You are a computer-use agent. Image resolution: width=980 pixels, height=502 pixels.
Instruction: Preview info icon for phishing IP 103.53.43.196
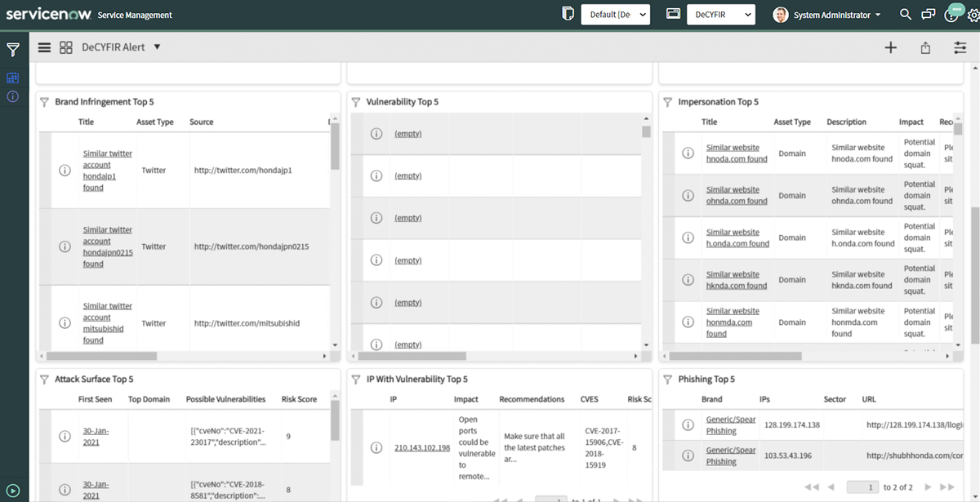coord(688,455)
